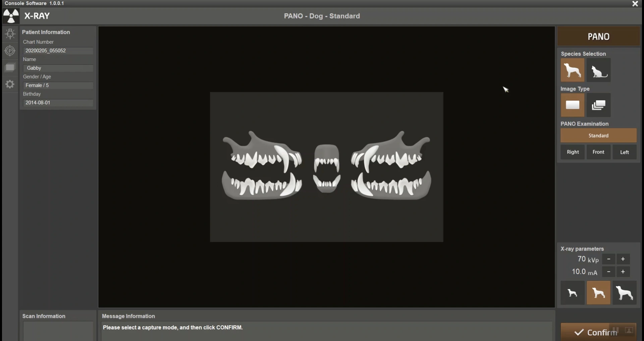This screenshot has width=644, height=341.
Task: Select the medium dog size icon
Action: [598, 293]
